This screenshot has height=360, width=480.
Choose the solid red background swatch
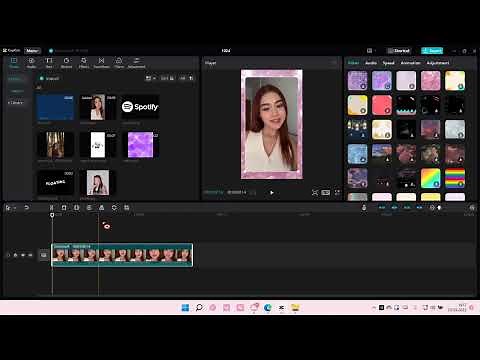[382, 105]
